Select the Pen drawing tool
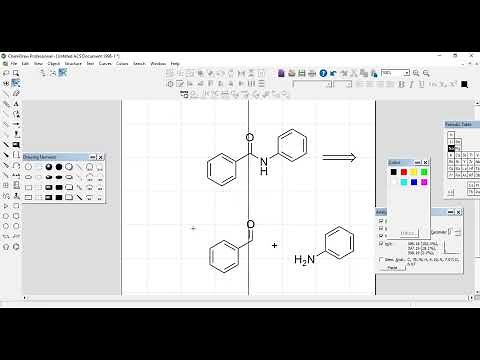Image resolution: width=480 pixels, height=360 pixels. coord(16,114)
